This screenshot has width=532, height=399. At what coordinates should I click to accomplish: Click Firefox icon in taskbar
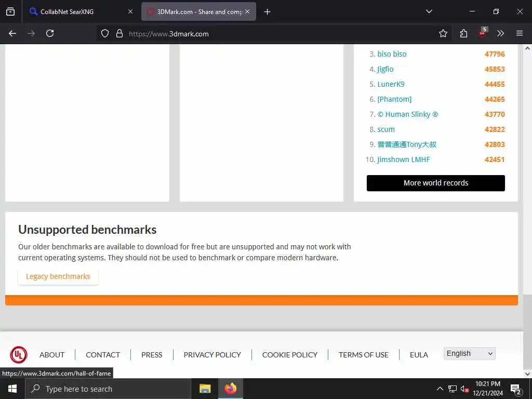coord(231,389)
